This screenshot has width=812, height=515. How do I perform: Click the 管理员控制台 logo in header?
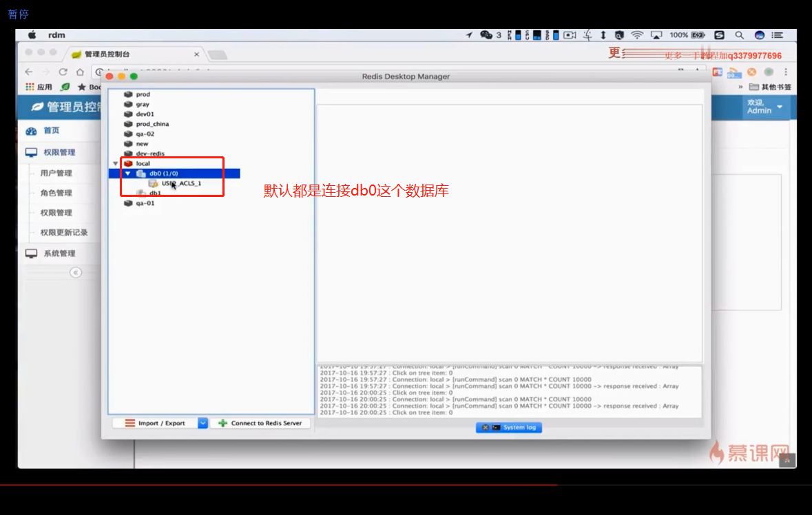[65, 107]
